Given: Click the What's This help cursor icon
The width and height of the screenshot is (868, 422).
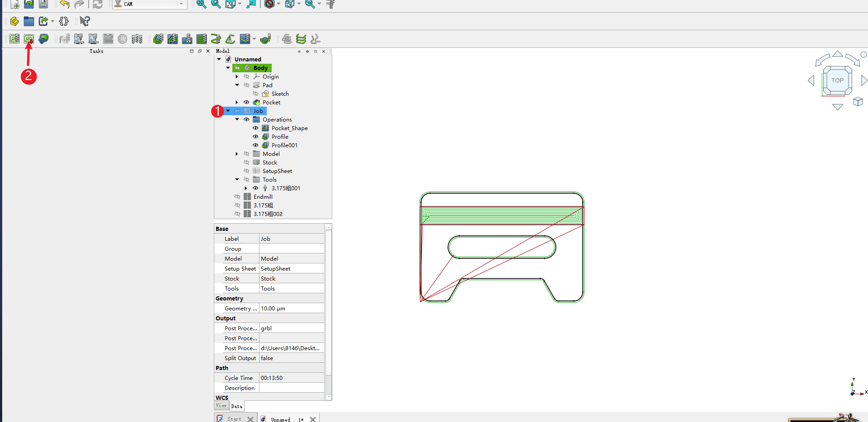Looking at the screenshot, I should coord(85,21).
